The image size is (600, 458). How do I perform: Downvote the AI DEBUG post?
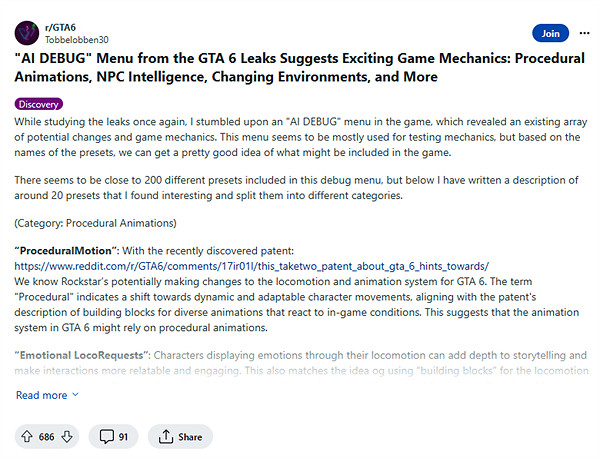(x=68, y=436)
